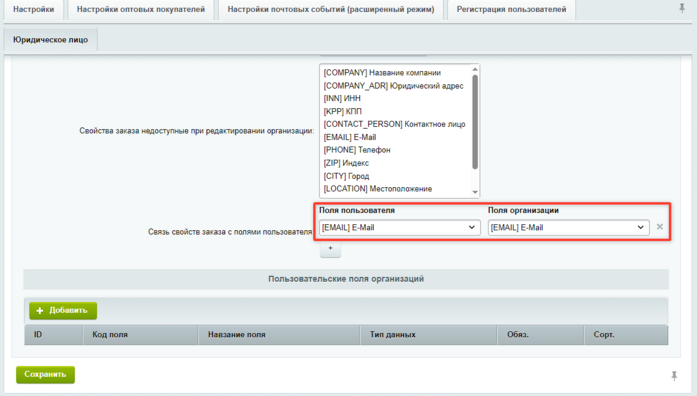
Task: Select the Юридическое лицо sub-tab
Action: 50,40
